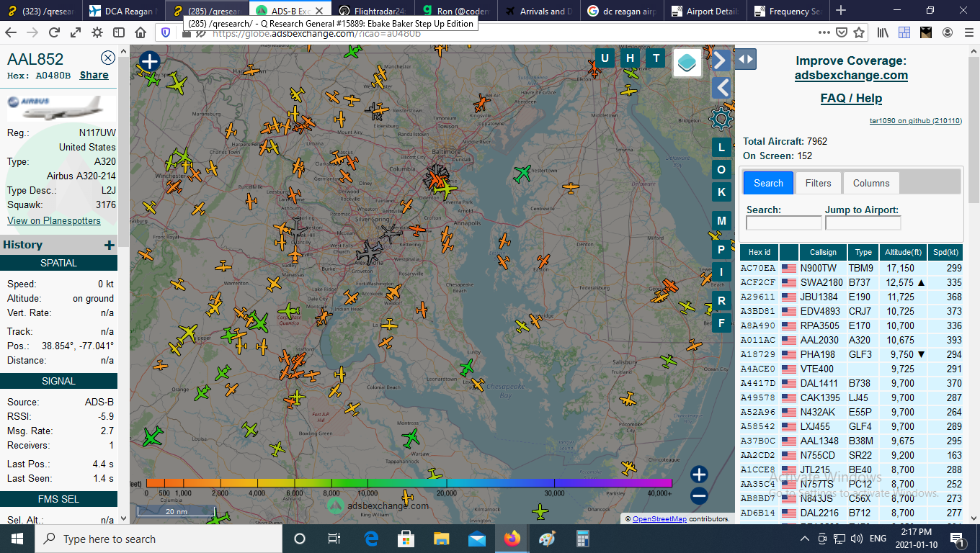980x553 pixels.
Task: Open page actions three-dots menu
Action: (x=824, y=32)
